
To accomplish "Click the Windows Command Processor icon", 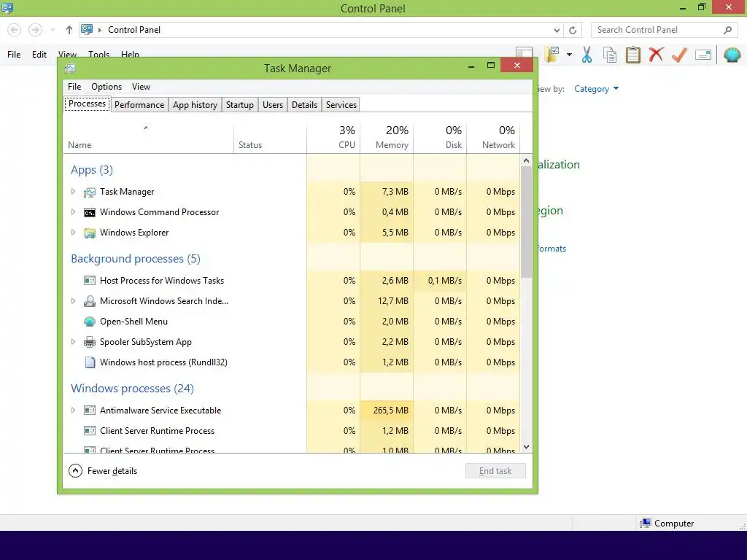I will (x=90, y=212).
